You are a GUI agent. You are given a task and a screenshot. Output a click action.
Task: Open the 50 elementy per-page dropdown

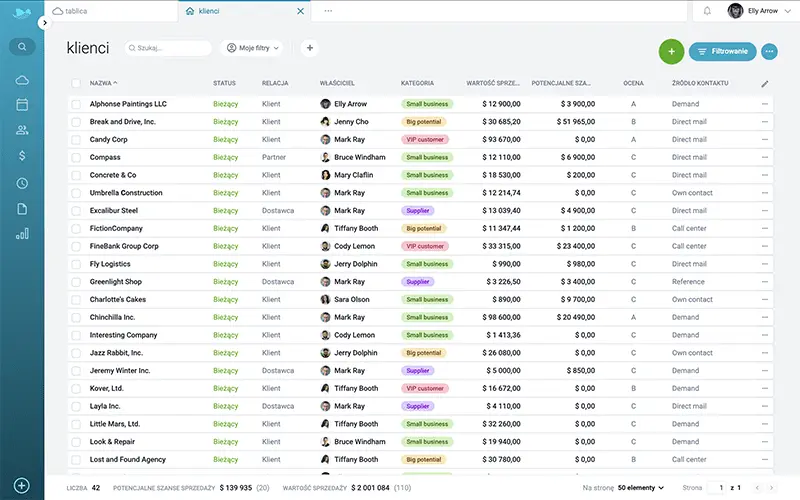[641, 488]
